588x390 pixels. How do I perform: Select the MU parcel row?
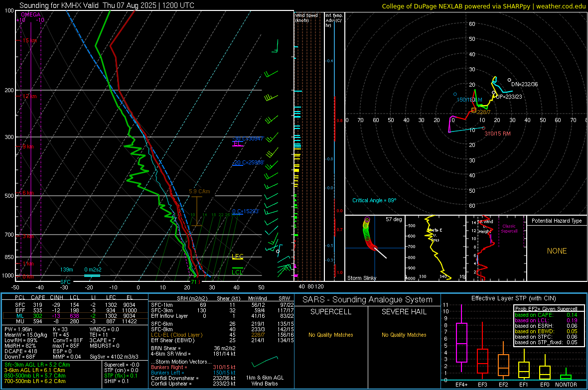pos(75,321)
